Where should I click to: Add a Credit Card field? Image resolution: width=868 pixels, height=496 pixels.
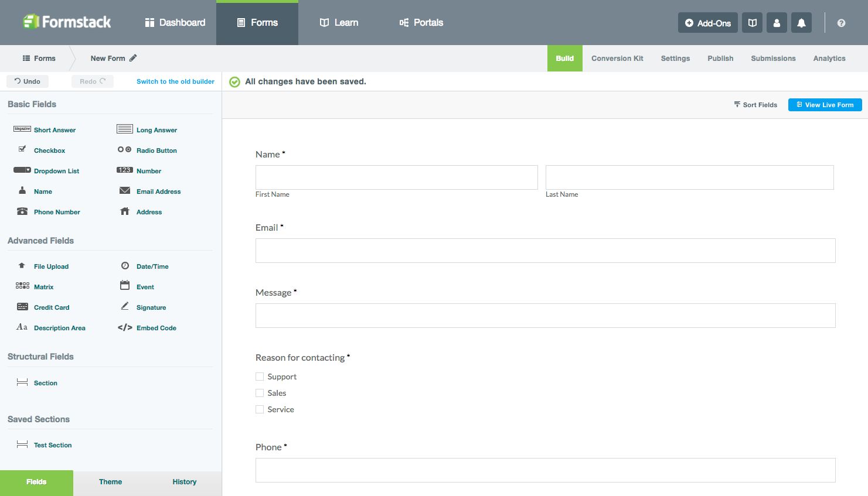(51, 307)
